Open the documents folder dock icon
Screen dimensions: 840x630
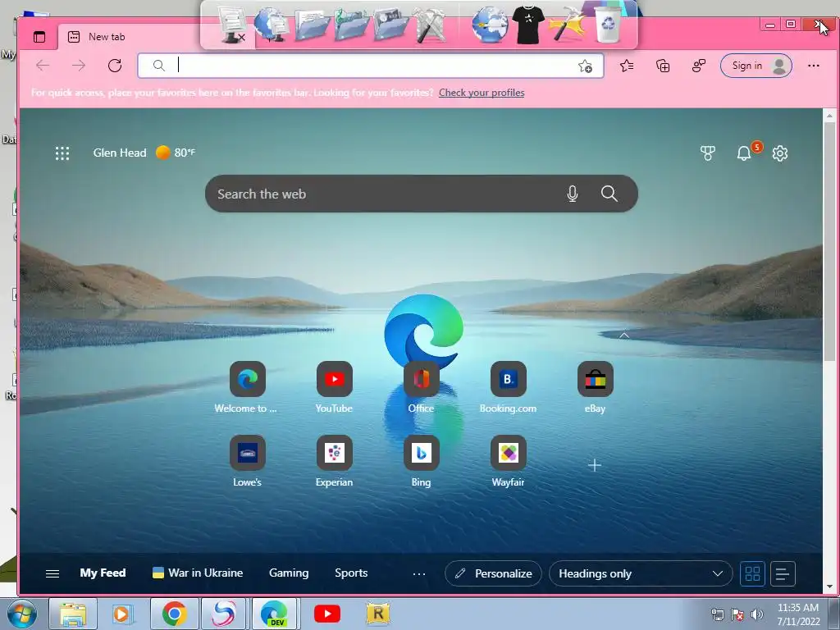311,25
